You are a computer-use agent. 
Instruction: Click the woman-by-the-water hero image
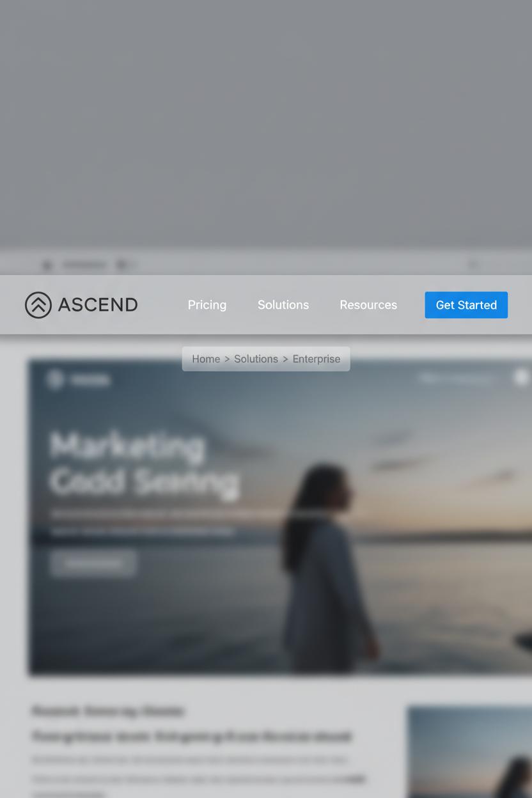click(x=281, y=517)
